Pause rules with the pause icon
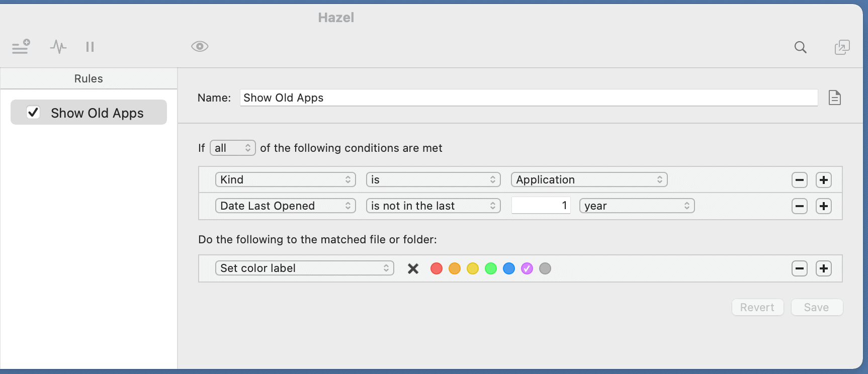 [x=90, y=47]
